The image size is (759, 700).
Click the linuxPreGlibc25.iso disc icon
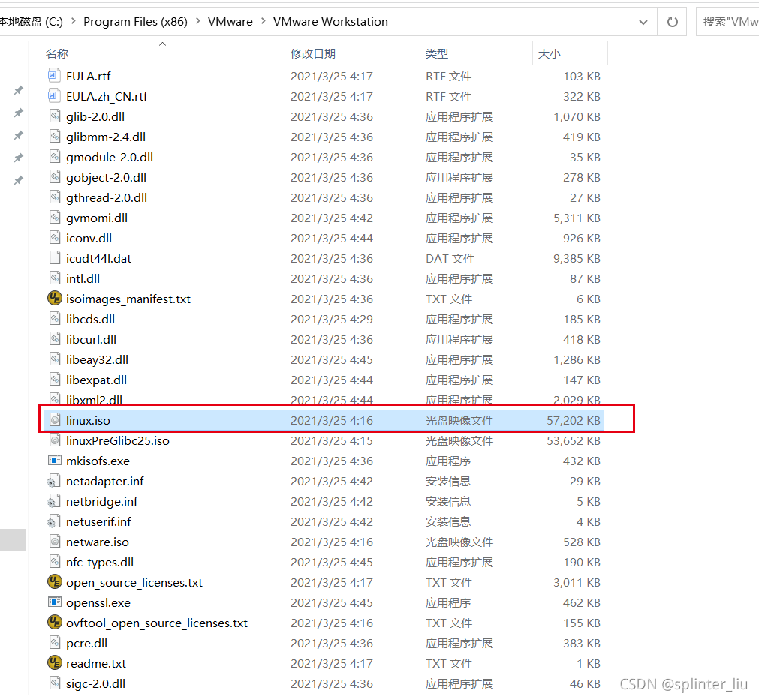[55, 440]
